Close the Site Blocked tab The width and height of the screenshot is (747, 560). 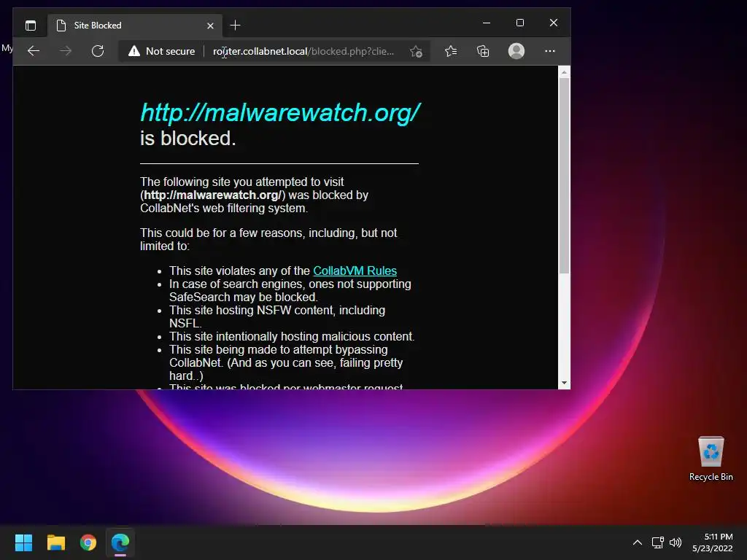click(210, 26)
